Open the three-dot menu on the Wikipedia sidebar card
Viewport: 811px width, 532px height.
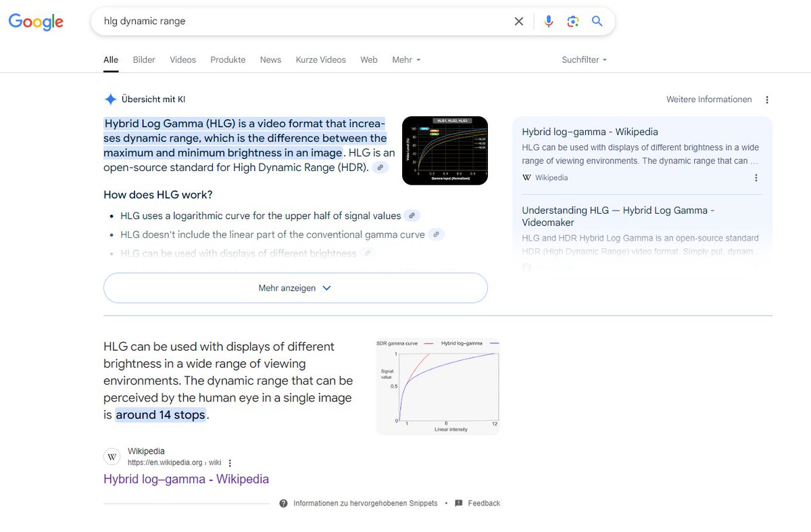coord(756,177)
